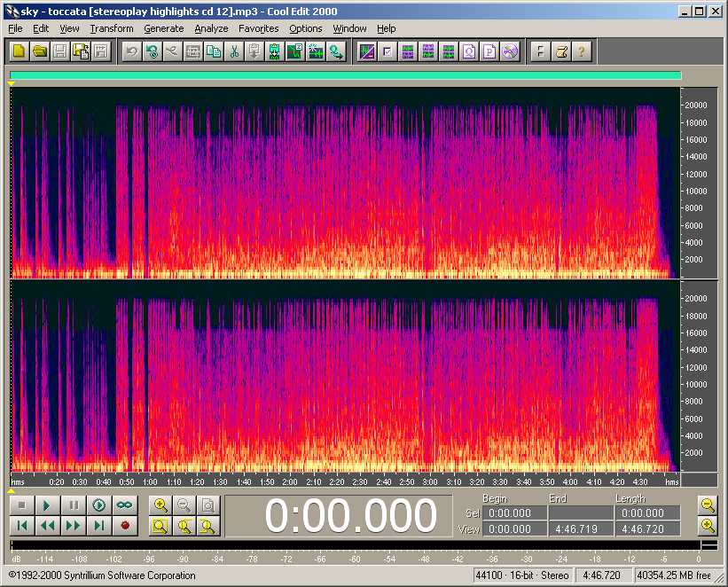Viewport: 728px width, 587px height.
Task: Click the zoom to selection icon
Action: coord(160,526)
